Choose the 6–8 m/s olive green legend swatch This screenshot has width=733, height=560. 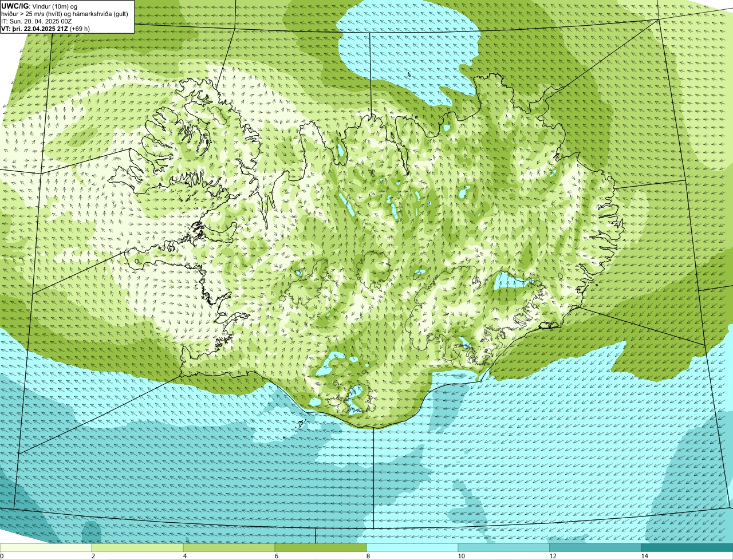coord(321,547)
